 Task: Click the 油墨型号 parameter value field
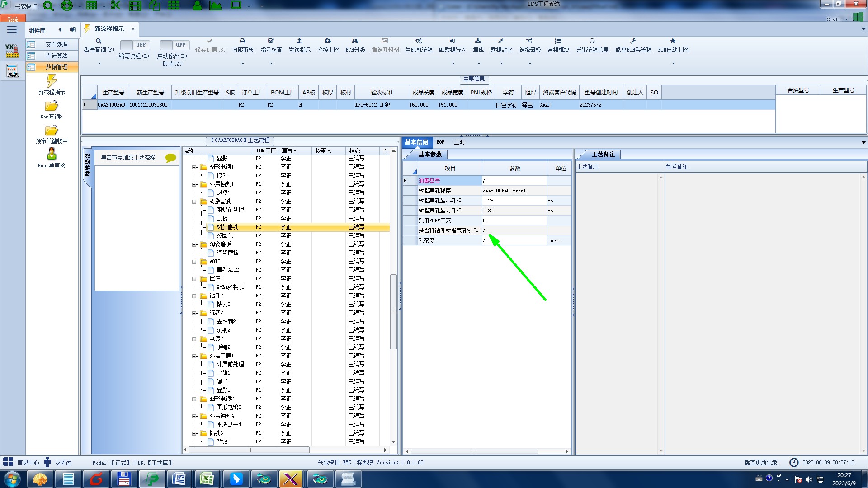(514, 181)
